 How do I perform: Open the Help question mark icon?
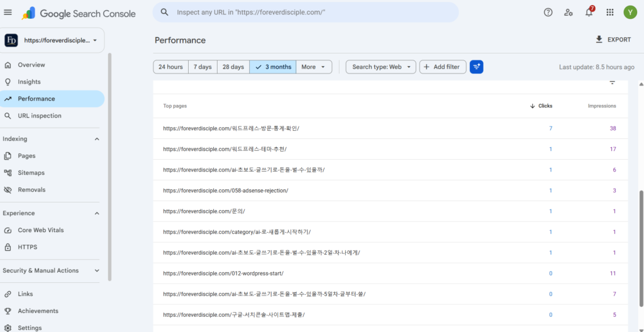tap(548, 13)
